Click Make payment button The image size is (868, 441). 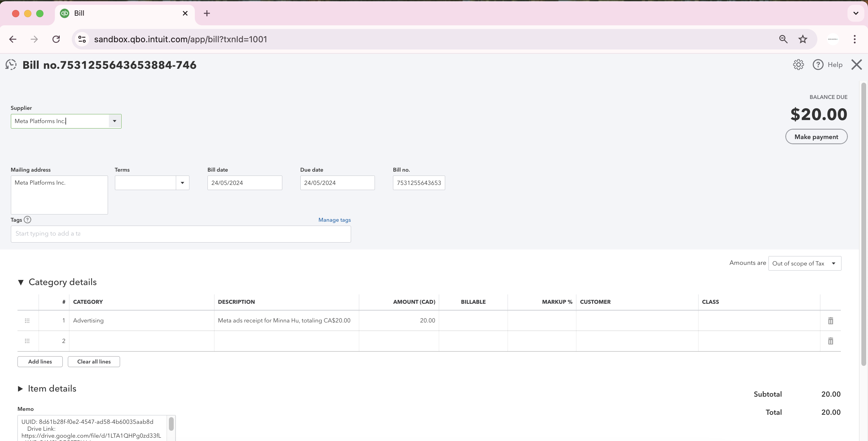tap(816, 137)
